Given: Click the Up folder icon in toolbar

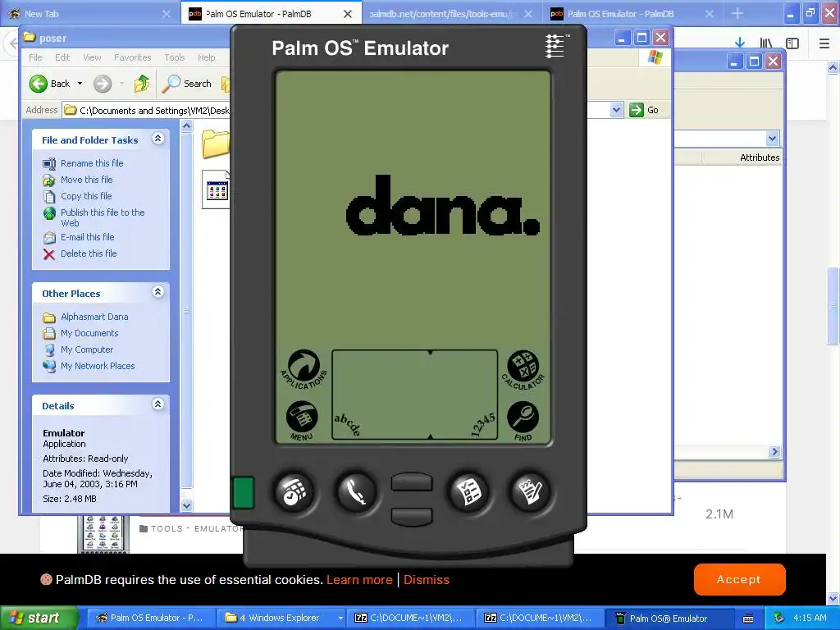Looking at the screenshot, I should click(142, 84).
